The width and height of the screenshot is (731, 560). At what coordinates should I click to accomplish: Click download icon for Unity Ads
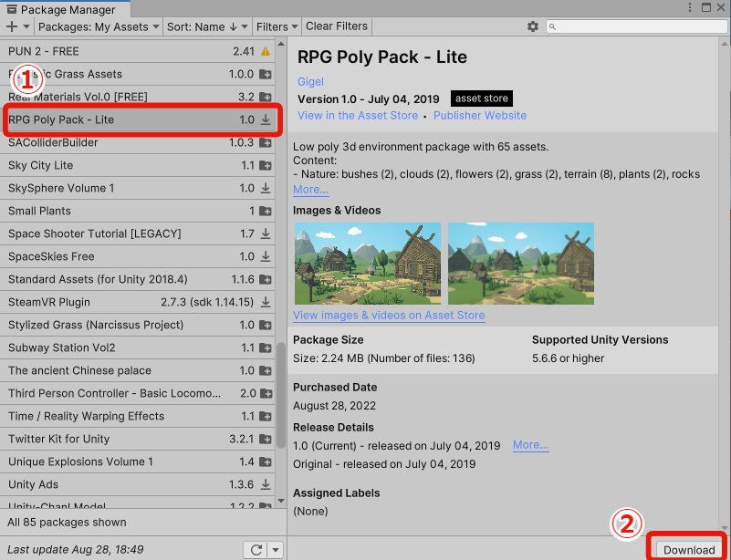266,485
